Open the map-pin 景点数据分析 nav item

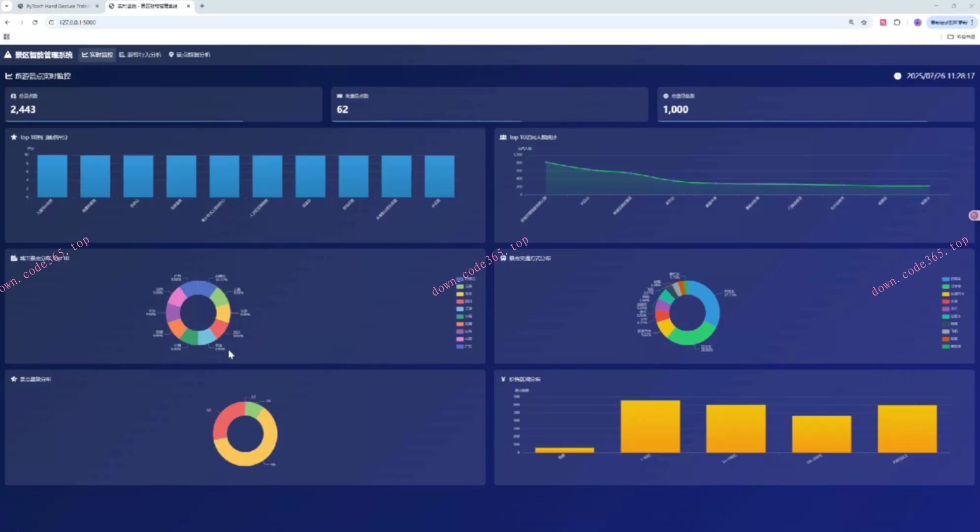pos(190,55)
